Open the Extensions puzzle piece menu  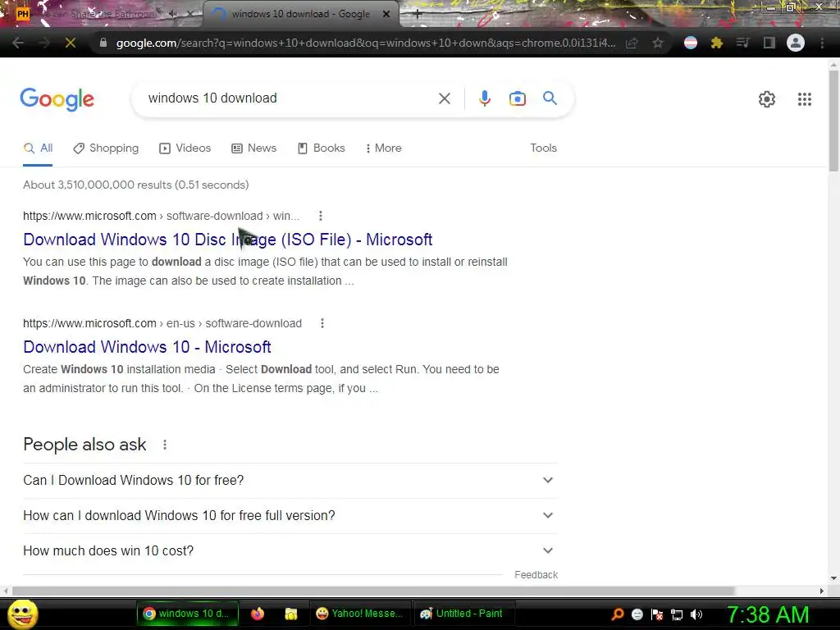coord(717,43)
